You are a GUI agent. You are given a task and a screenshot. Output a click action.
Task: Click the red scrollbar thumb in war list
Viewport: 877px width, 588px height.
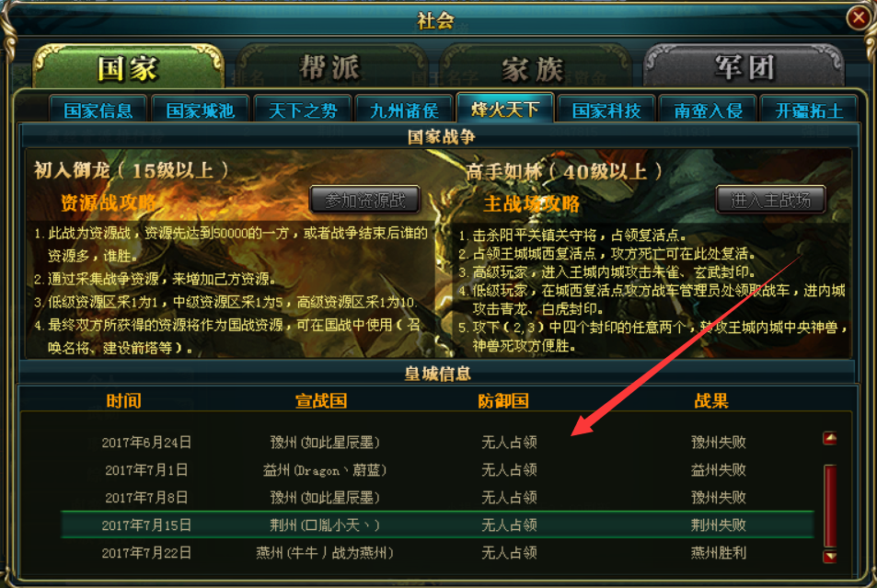[830, 506]
